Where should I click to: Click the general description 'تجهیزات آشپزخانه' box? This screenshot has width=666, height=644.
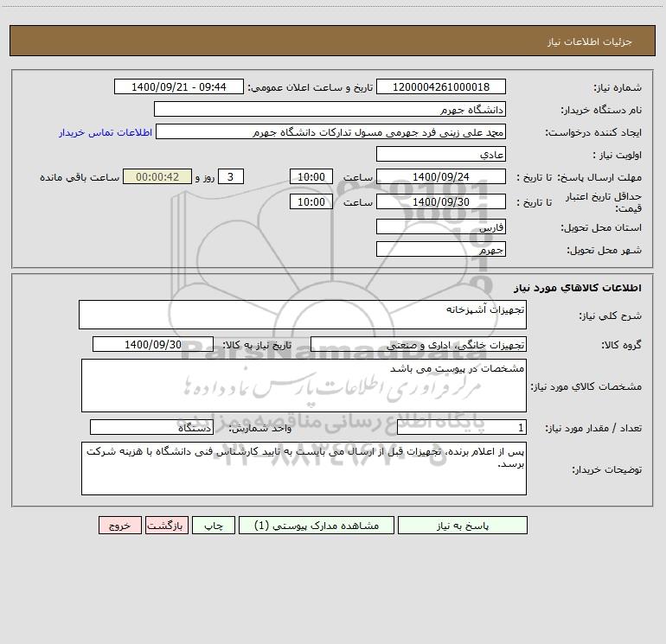pos(303,315)
